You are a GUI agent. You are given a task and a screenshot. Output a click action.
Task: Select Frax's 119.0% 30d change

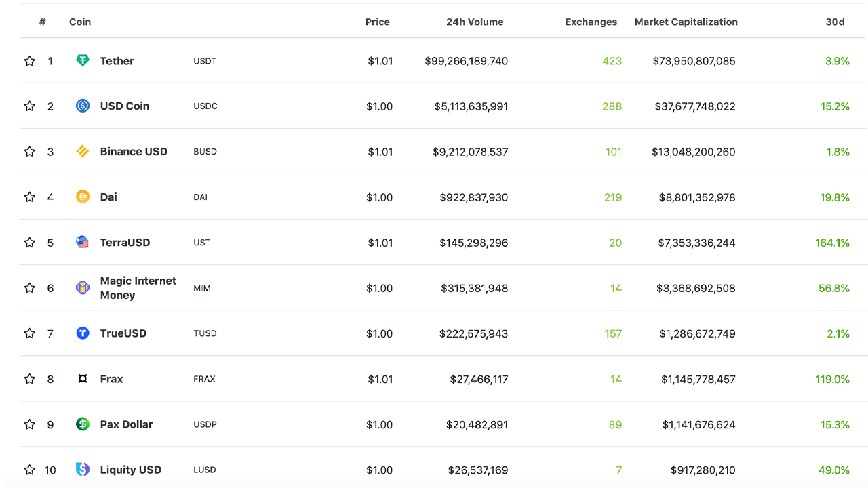click(832, 379)
